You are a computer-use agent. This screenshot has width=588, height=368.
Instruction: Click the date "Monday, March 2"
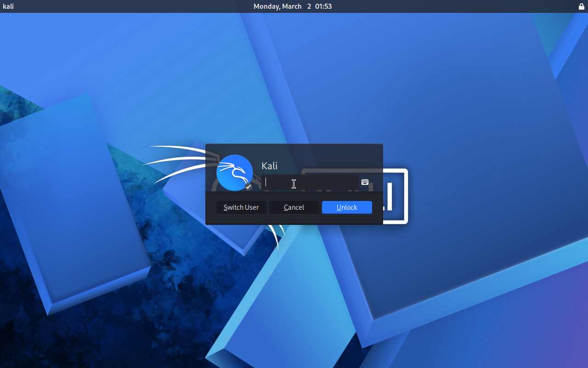coord(282,6)
